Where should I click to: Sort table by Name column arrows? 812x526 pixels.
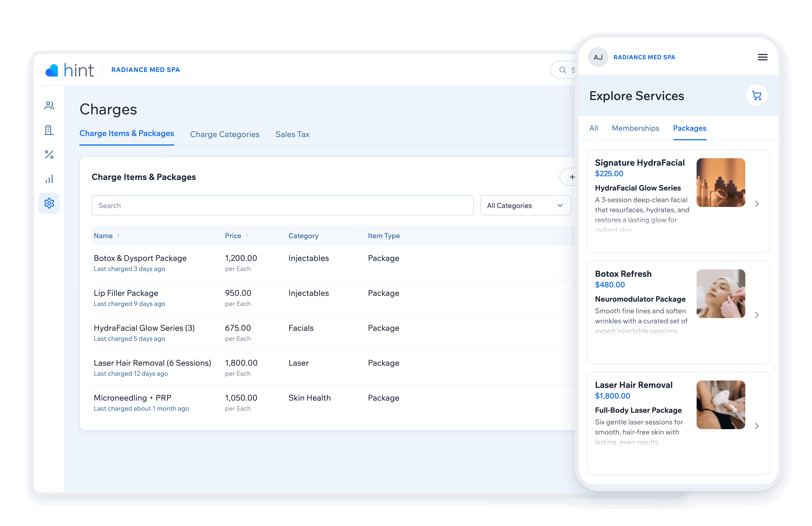click(118, 236)
